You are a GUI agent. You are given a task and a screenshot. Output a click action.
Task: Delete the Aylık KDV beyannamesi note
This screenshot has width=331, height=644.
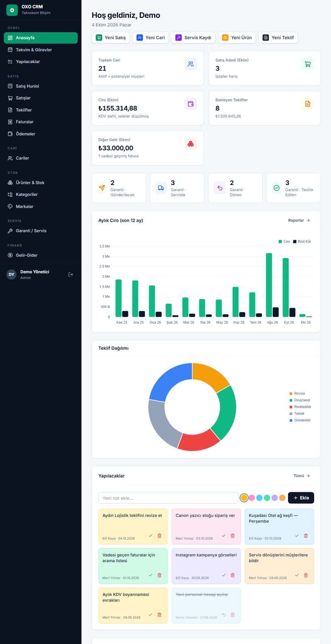point(159,615)
